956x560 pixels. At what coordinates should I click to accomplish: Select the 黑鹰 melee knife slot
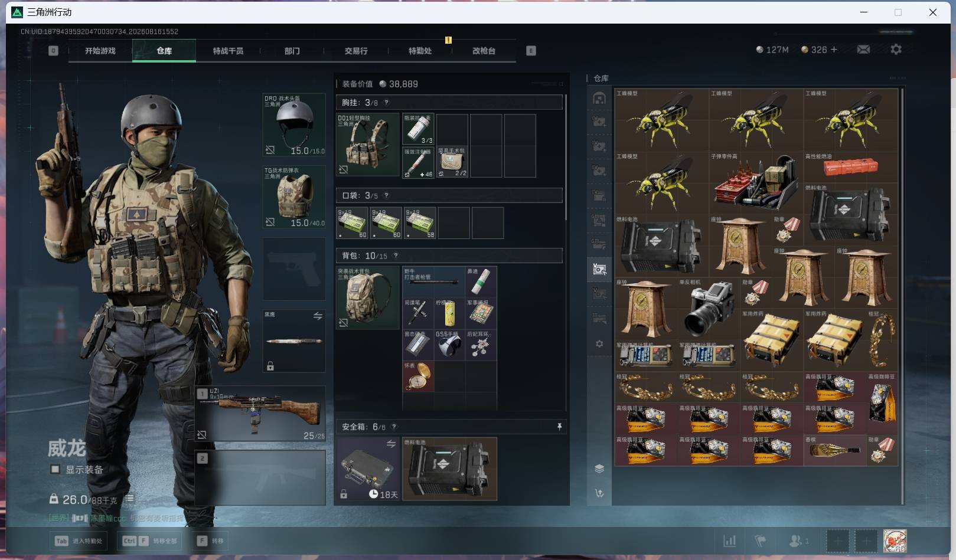pos(294,341)
